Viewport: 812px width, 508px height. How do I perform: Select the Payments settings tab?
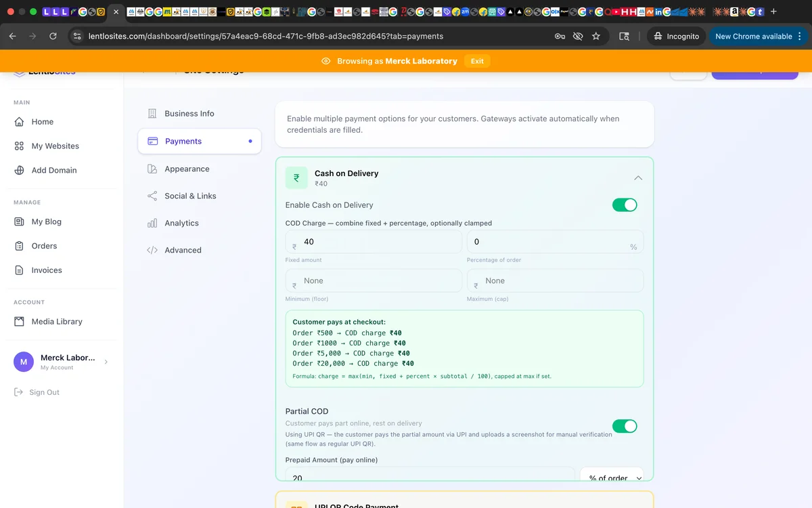point(200,142)
